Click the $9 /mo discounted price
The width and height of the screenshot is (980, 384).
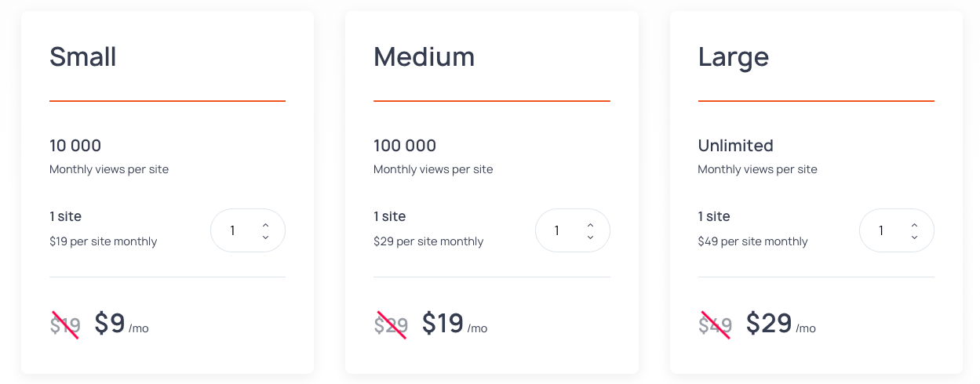click(122, 323)
